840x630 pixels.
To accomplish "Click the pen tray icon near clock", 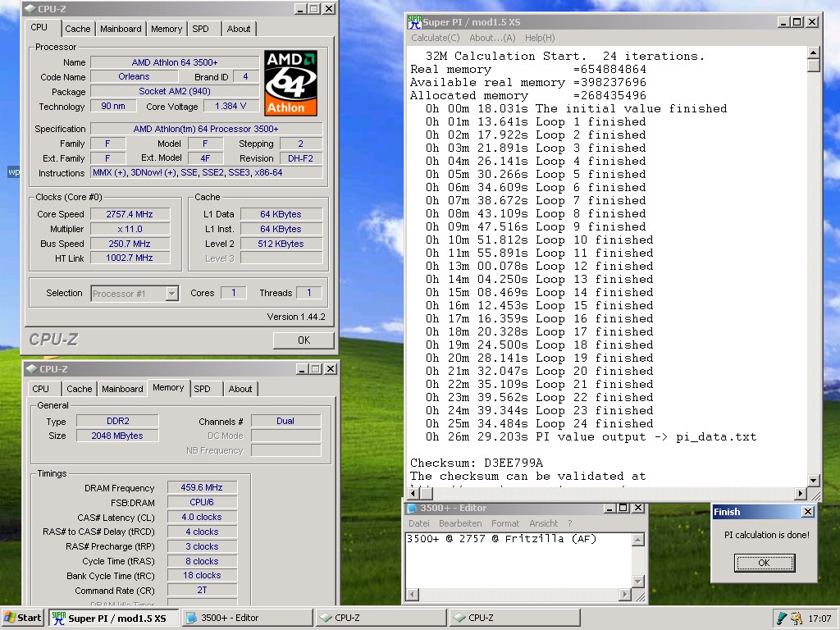I will click(x=782, y=619).
